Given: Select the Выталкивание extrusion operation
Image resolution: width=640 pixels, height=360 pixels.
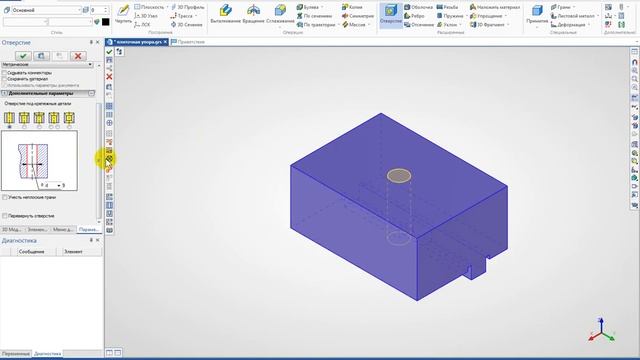Looking at the screenshot, I should (226, 14).
